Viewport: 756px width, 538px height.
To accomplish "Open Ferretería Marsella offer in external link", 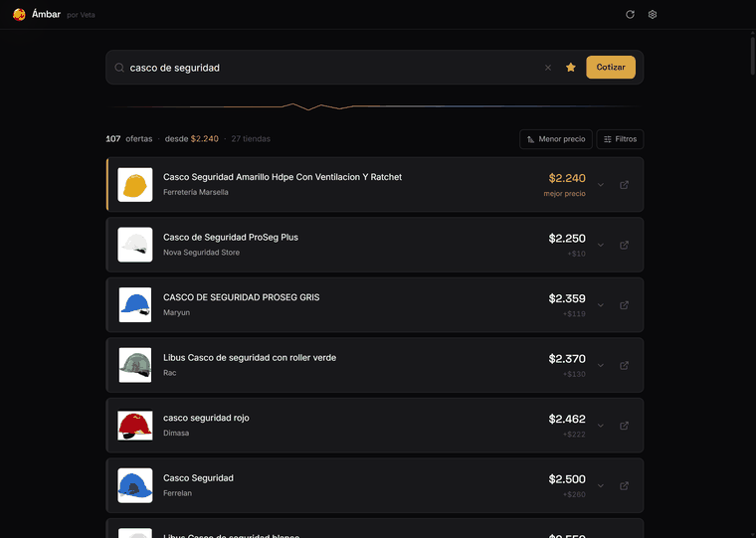I will (x=624, y=185).
